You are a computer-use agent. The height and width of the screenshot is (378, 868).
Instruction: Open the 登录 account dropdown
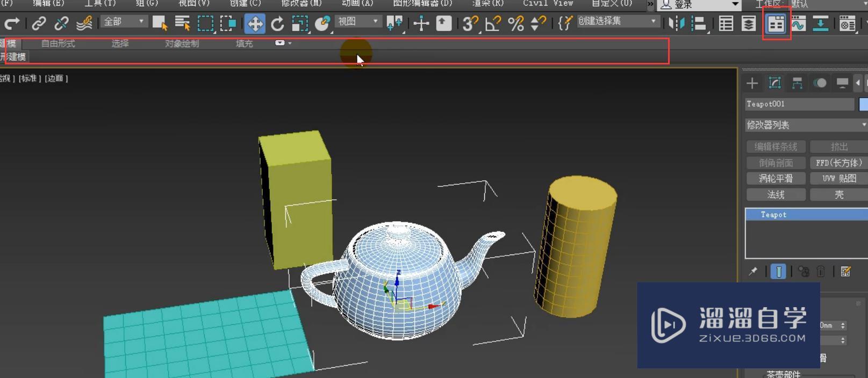coord(699,4)
